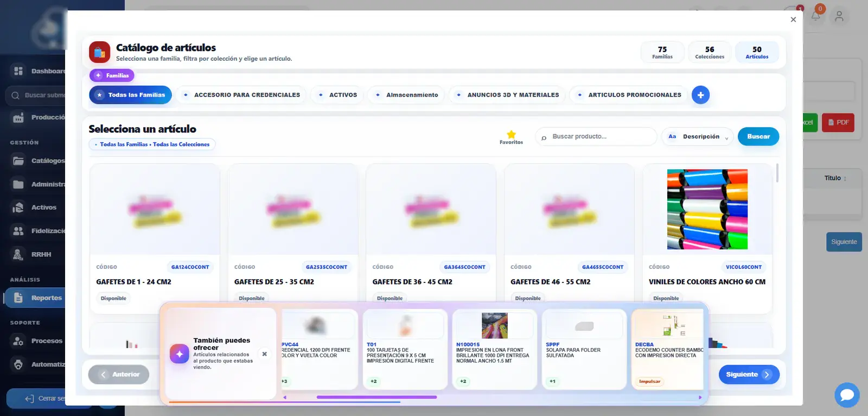
Task: Filter by ARTICULOS PROMOCIONALES family
Action: 629,95
